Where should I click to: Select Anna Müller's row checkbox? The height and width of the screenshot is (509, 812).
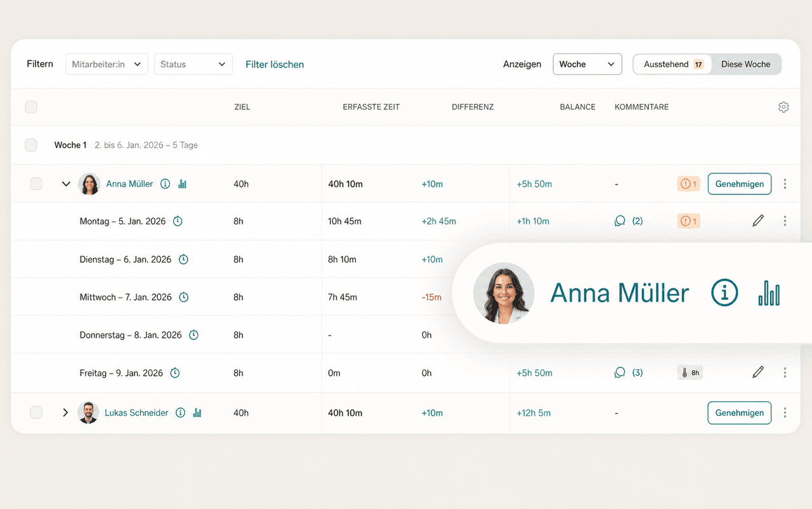coord(36,184)
